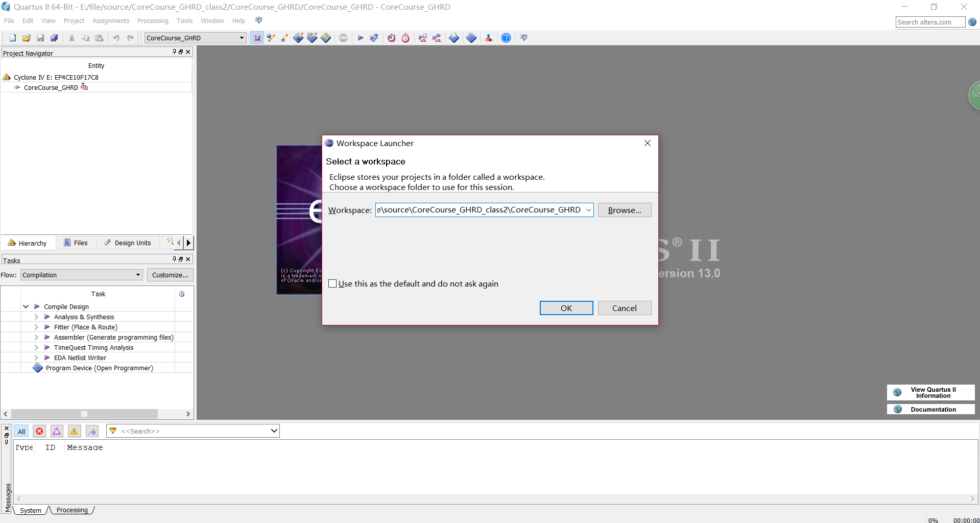Screen dimensions: 980x523
Task: Click the Cut scissors toolbar icon
Action: point(71,38)
